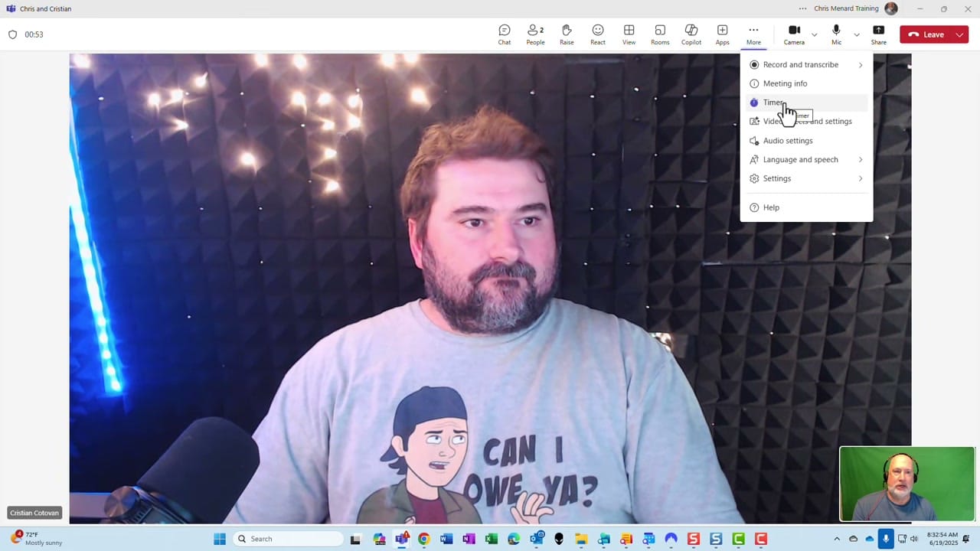Mute the microphone
Screen dimensions: 980x551
tap(836, 31)
